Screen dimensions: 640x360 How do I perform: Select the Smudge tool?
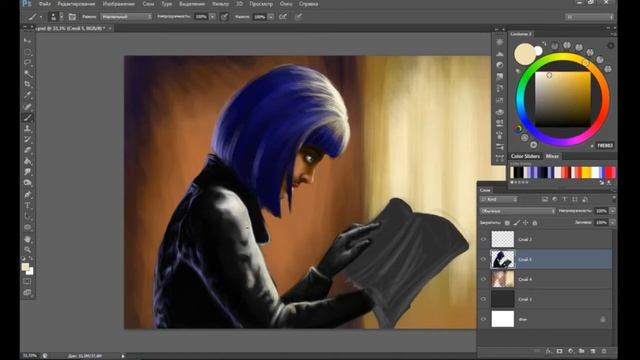[27, 172]
